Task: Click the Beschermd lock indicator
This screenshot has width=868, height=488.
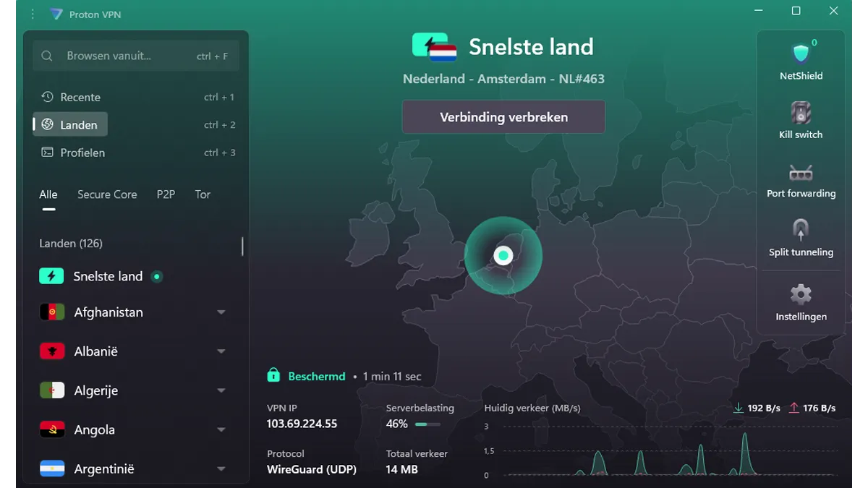Action: pos(273,375)
